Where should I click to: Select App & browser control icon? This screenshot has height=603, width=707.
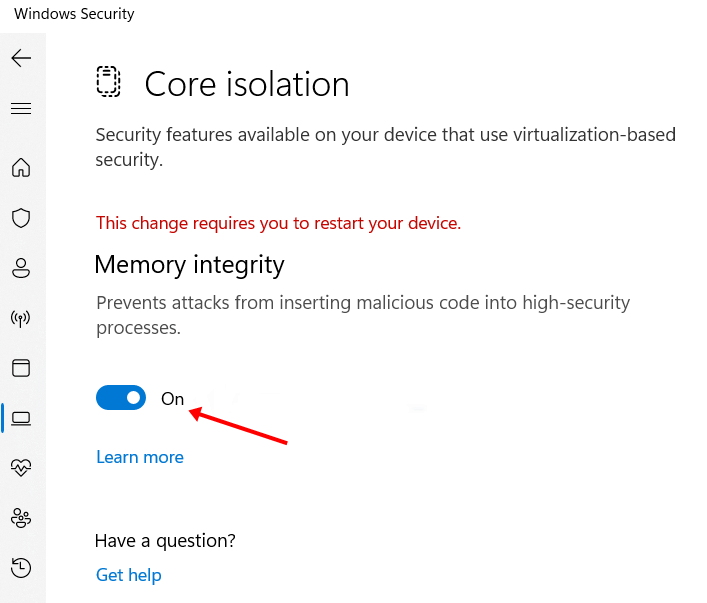[21, 368]
